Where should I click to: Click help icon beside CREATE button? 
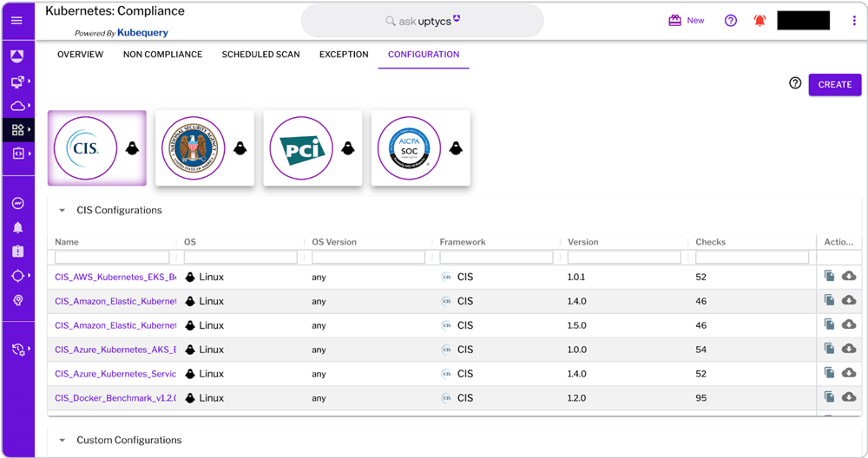[x=795, y=83]
